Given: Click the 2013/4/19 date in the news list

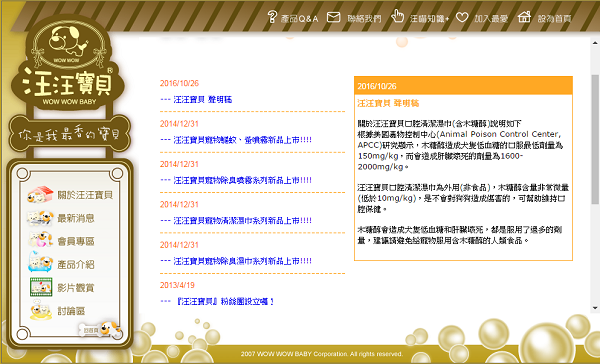Looking at the screenshot, I should tap(177, 285).
